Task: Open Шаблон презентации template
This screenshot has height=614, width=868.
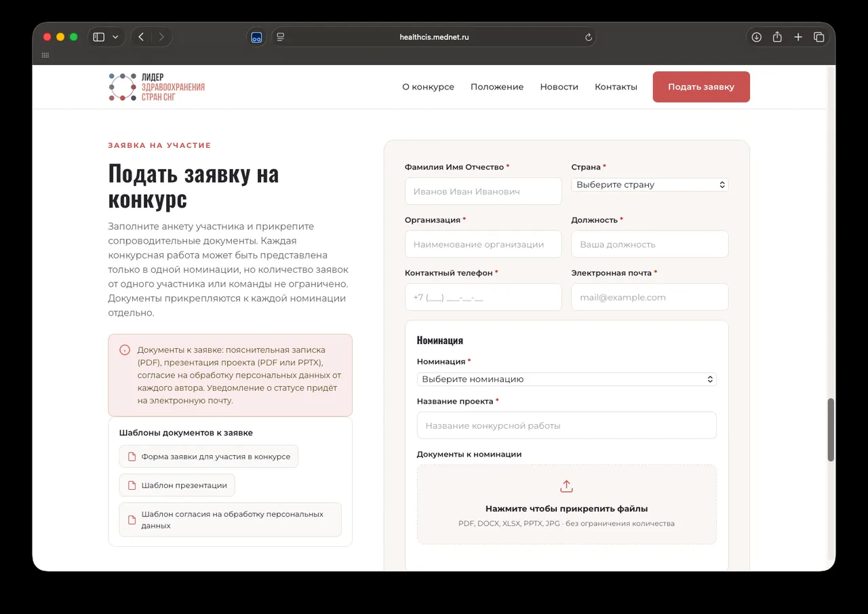Action: (177, 486)
